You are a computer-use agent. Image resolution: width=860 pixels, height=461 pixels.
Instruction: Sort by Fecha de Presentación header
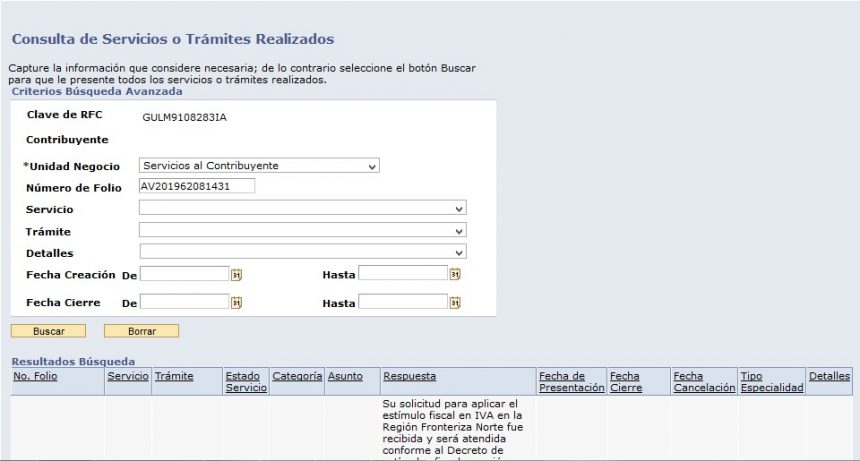coord(571,382)
